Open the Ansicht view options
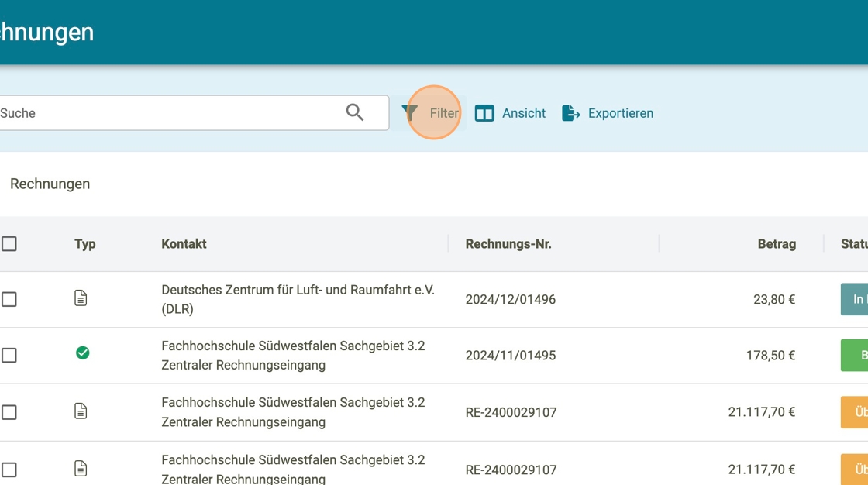The image size is (868, 485). pyautogui.click(x=524, y=113)
